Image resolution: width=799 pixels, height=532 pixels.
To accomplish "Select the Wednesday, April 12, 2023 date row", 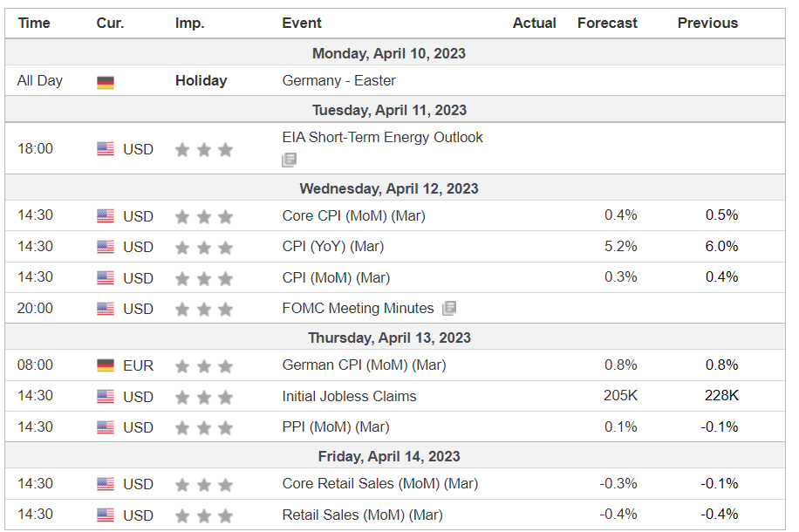I will pyautogui.click(x=395, y=188).
